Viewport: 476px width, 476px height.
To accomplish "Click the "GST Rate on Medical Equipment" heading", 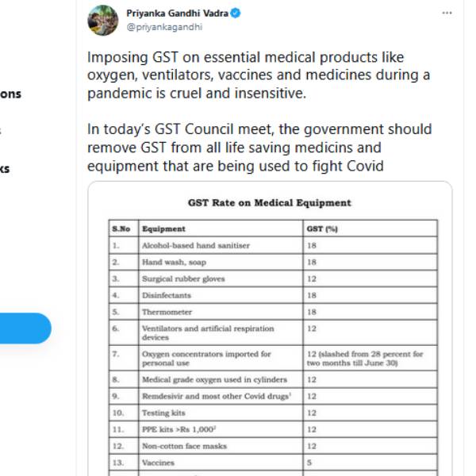I will (270, 202).
